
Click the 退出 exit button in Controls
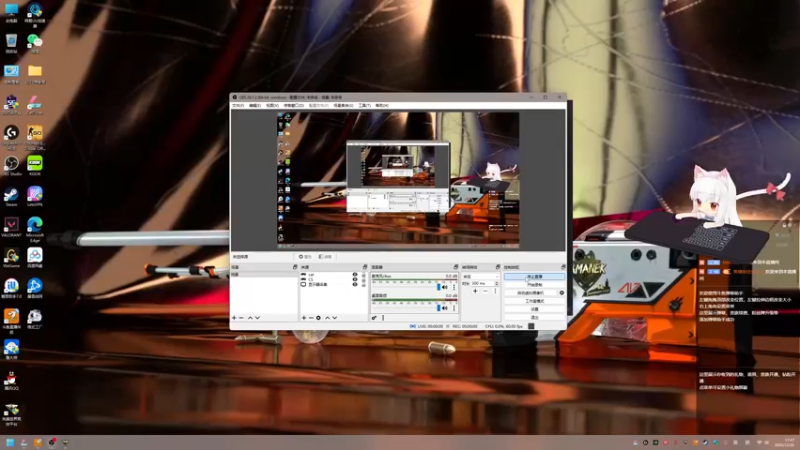click(x=534, y=317)
